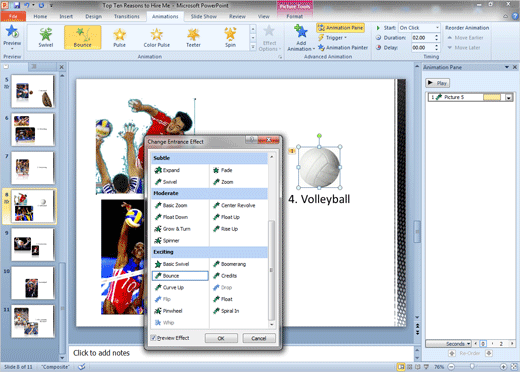Pick the Boomerang entrance effect

tap(234, 264)
